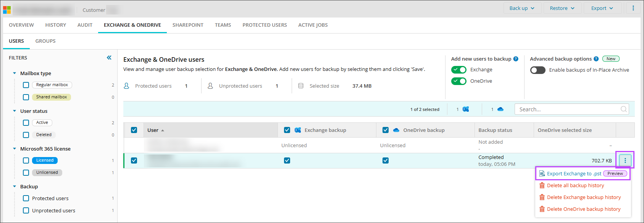The image size is (644, 223).
Task: Disable the Exchange auto-backup toggle
Action: (458, 70)
